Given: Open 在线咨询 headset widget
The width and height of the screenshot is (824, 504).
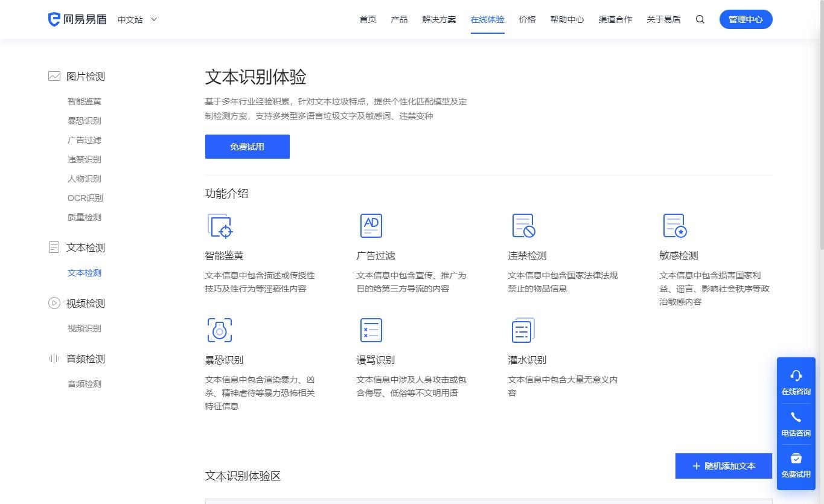Looking at the screenshot, I should 796,383.
